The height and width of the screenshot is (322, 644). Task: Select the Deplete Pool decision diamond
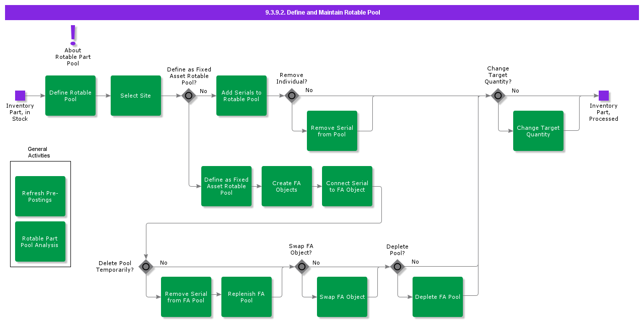397,267
